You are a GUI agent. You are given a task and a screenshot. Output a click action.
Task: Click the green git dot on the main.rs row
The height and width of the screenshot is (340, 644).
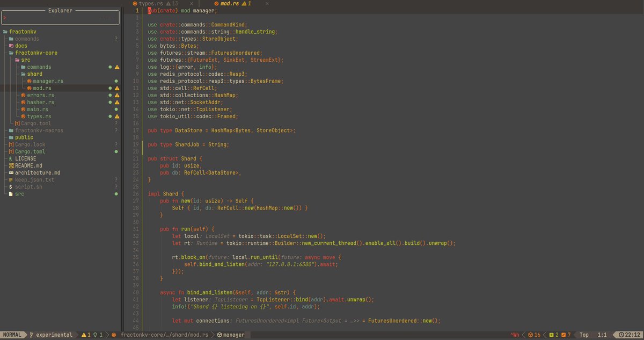[x=116, y=109]
